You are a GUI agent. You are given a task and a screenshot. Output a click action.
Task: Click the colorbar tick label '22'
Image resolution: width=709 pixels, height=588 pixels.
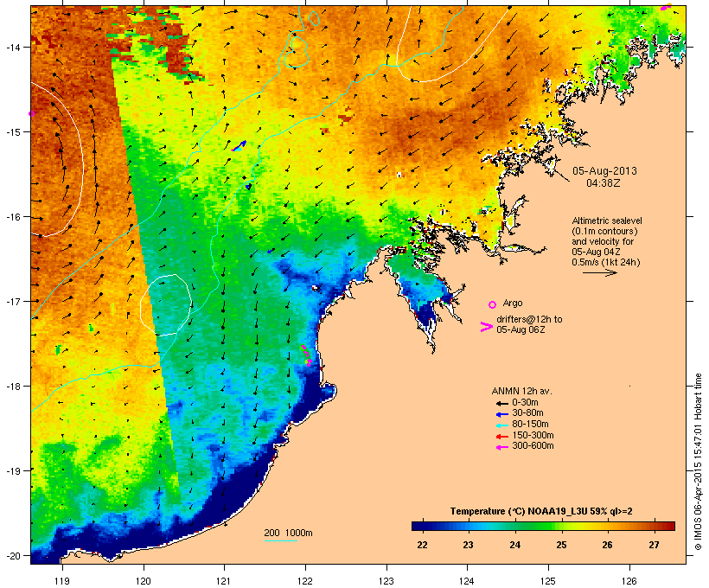click(x=422, y=545)
